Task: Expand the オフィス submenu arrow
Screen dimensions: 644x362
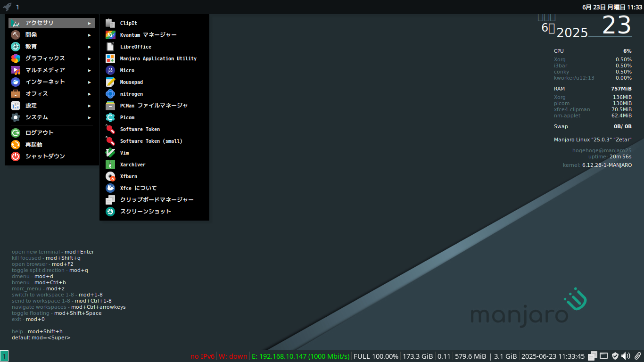Action: point(90,94)
